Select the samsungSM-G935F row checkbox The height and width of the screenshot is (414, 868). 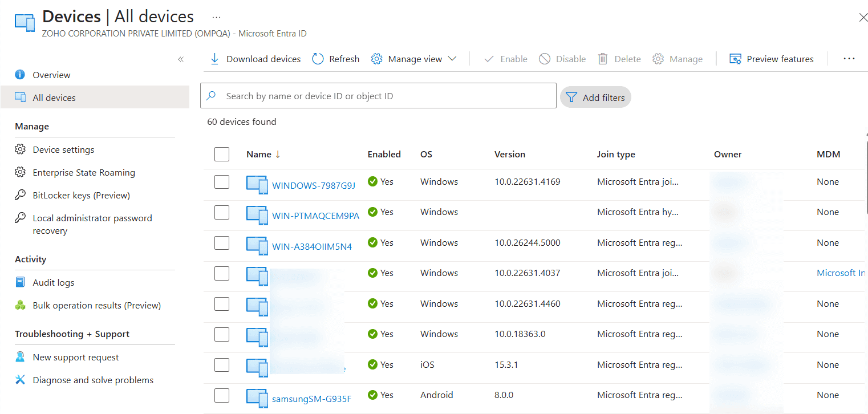[222, 395]
